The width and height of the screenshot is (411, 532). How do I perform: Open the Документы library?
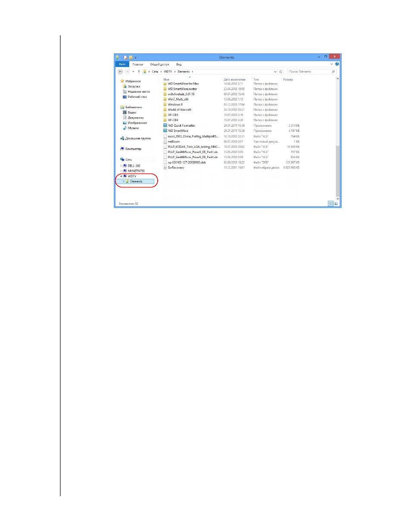[x=135, y=118]
